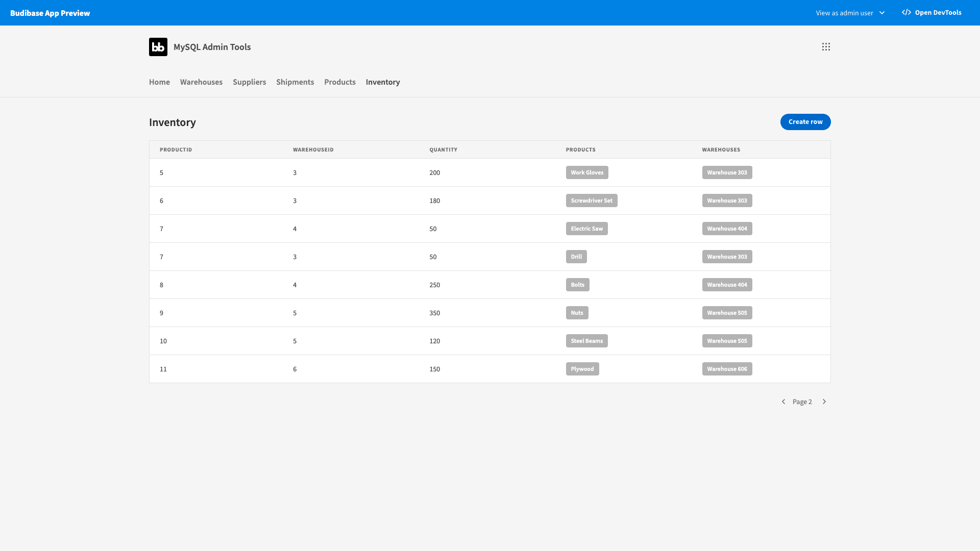Image resolution: width=980 pixels, height=551 pixels.
Task: Click the PRODUCTS column header
Action: tap(581, 150)
